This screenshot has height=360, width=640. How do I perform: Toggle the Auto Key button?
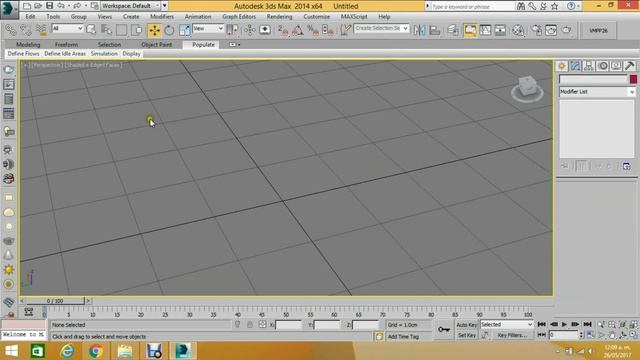click(467, 325)
